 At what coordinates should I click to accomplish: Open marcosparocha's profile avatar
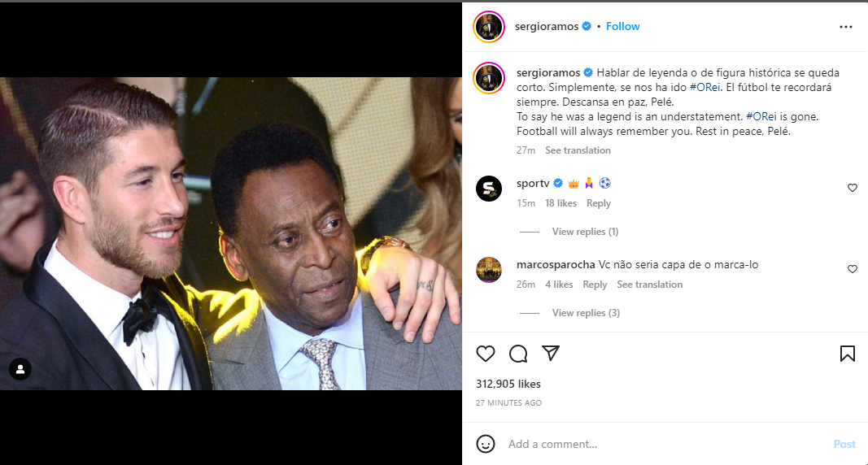coord(489,269)
